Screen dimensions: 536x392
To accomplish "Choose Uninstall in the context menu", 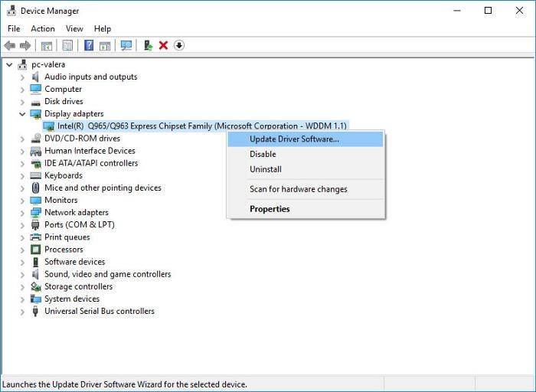I will click(306, 169).
